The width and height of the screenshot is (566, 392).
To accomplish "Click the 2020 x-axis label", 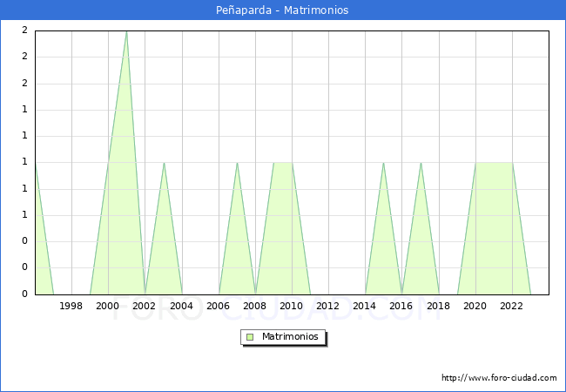I will 475,306.
